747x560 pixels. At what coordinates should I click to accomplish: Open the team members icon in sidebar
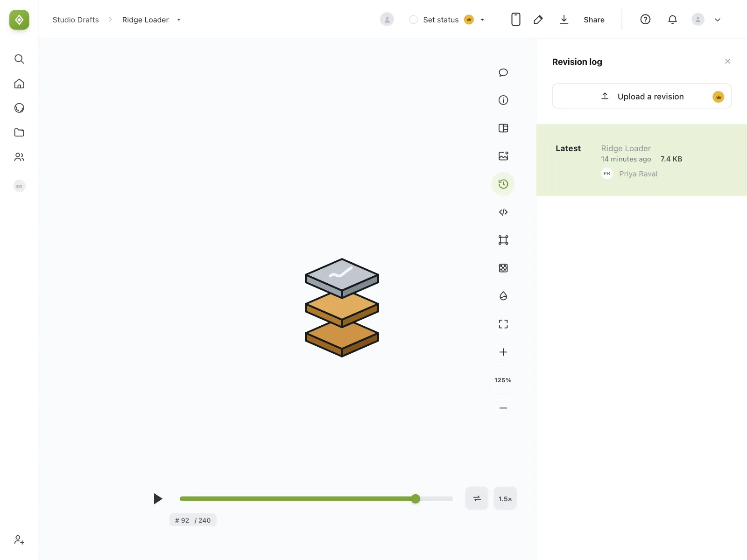19,157
